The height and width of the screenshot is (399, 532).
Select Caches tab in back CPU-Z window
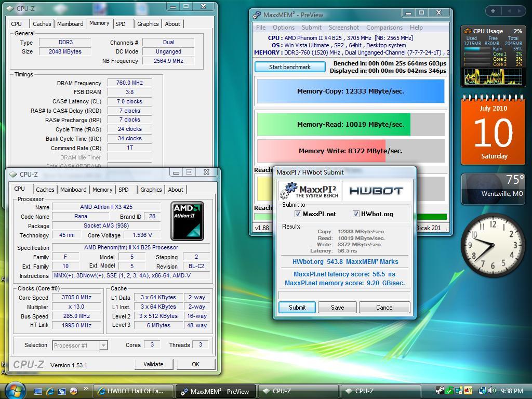tap(42, 24)
